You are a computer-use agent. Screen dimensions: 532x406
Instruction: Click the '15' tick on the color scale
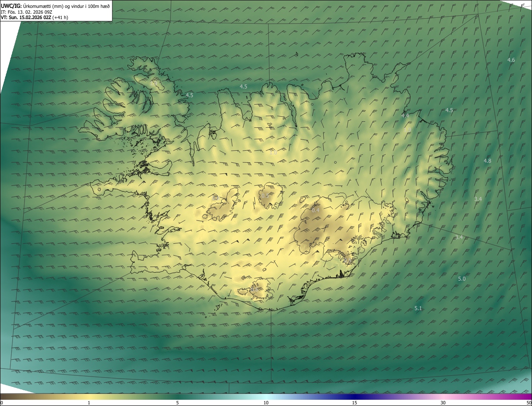[355, 403]
